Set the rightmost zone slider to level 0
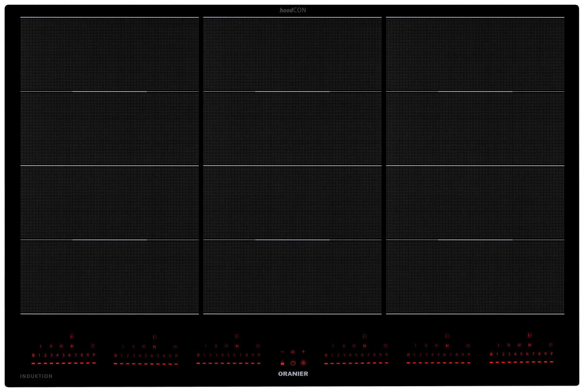Image resolution: width=584 pixels, height=392 pixels. click(x=492, y=354)
